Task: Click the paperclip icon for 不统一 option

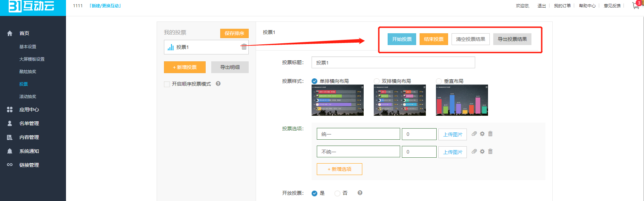Action: (474, 151)
